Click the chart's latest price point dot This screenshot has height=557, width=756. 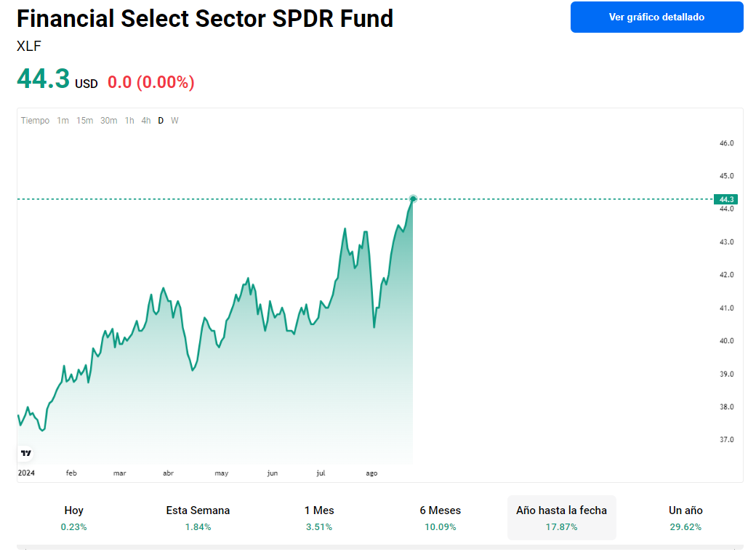(413, 199)
